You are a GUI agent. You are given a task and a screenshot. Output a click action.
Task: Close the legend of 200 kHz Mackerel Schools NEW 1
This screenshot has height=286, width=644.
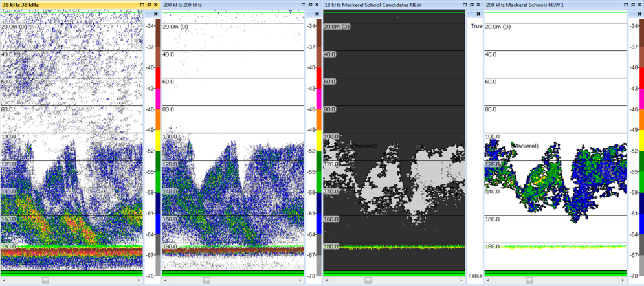640,13
